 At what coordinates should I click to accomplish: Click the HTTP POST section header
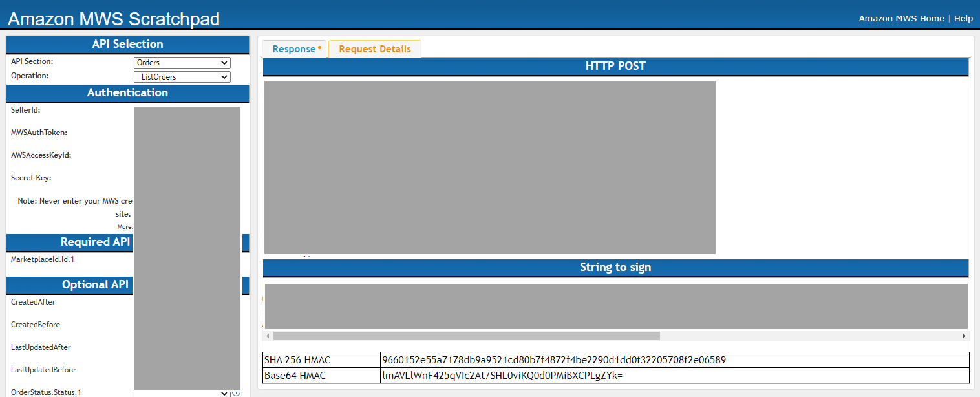click(x=615, y=67)
